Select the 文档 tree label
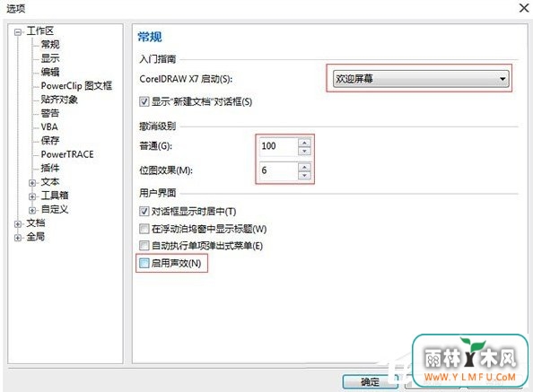533x392 pixels. [x=36, y=222]
